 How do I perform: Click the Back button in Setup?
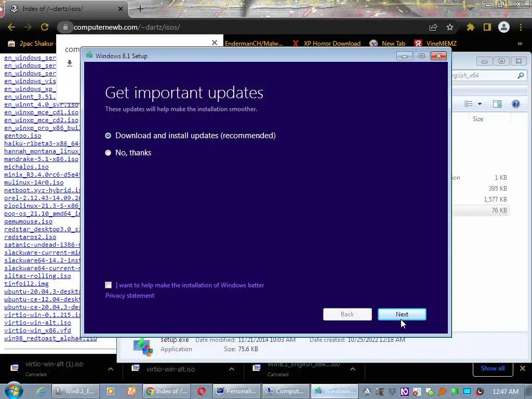(348, 314)
